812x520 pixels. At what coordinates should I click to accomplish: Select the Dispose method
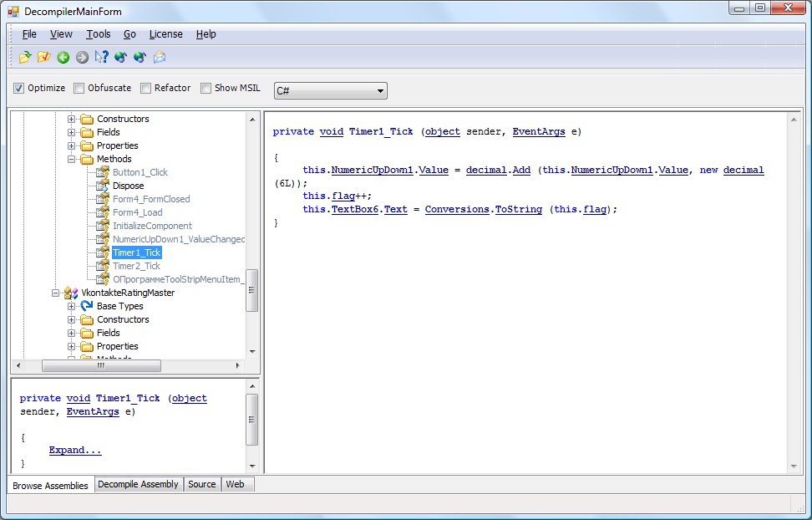pyautogui.click(x=129, y=186)
